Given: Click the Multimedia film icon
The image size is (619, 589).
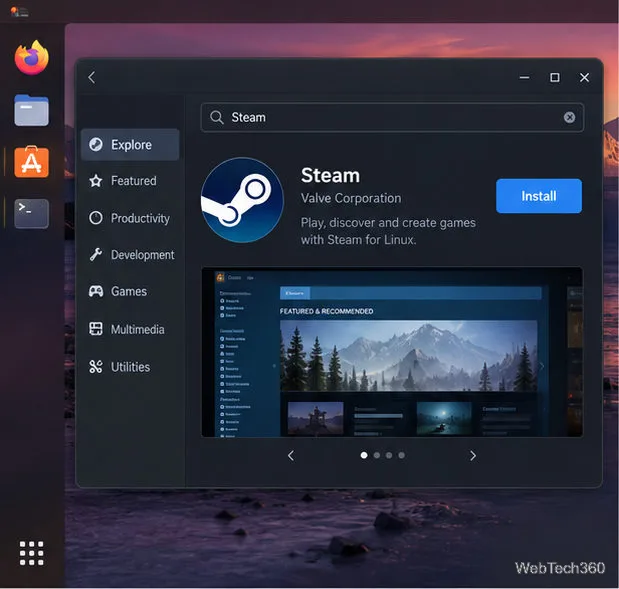Looking at the screenshot, I should click(96, 329).
